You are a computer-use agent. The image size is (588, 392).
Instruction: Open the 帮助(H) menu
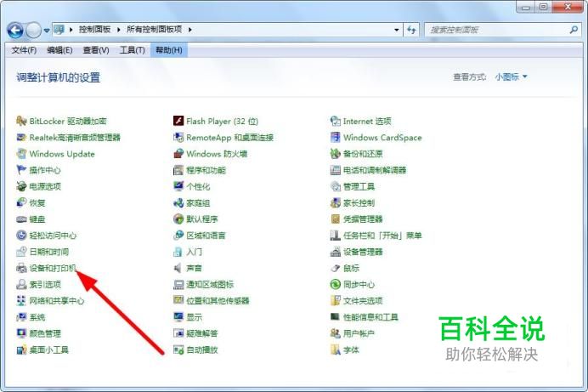point(169,50)
